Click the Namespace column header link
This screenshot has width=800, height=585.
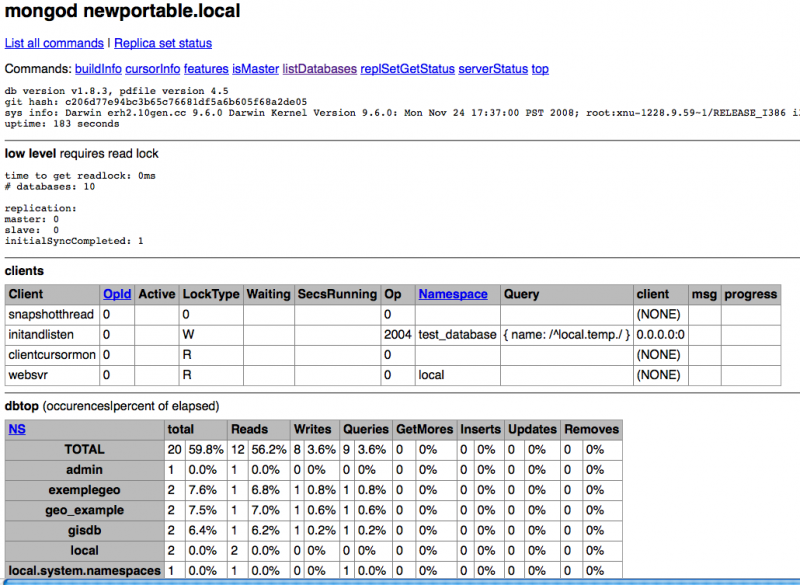point(453,294)
